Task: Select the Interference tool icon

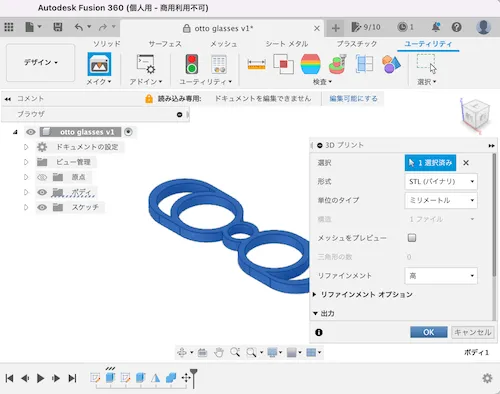Action: tap(283, 64)
